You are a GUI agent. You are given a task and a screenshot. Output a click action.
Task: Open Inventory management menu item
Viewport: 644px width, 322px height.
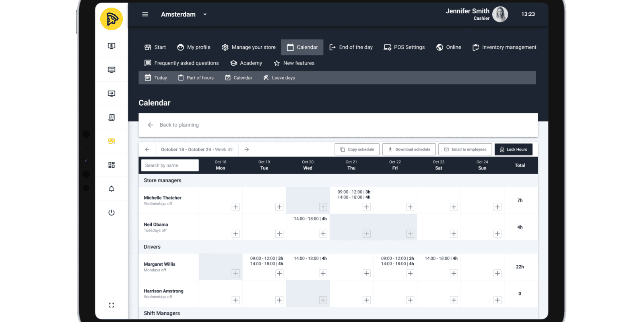pos(504,47)
